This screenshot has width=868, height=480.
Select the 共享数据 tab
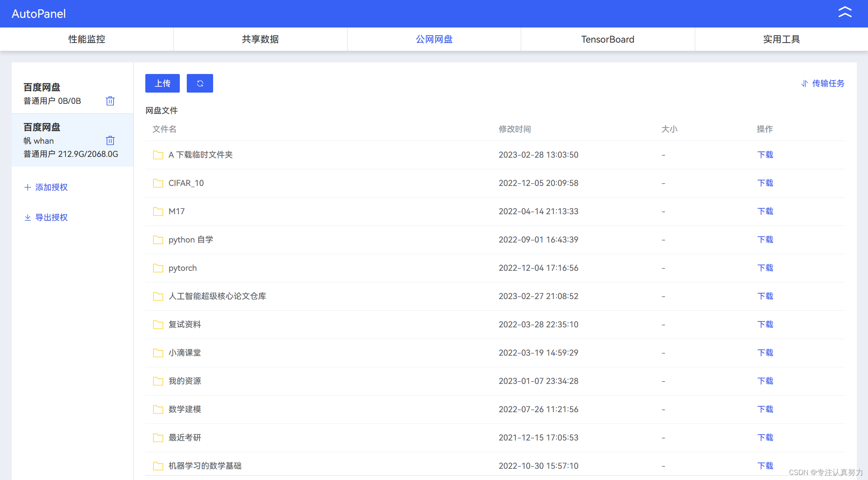[260, 39]
